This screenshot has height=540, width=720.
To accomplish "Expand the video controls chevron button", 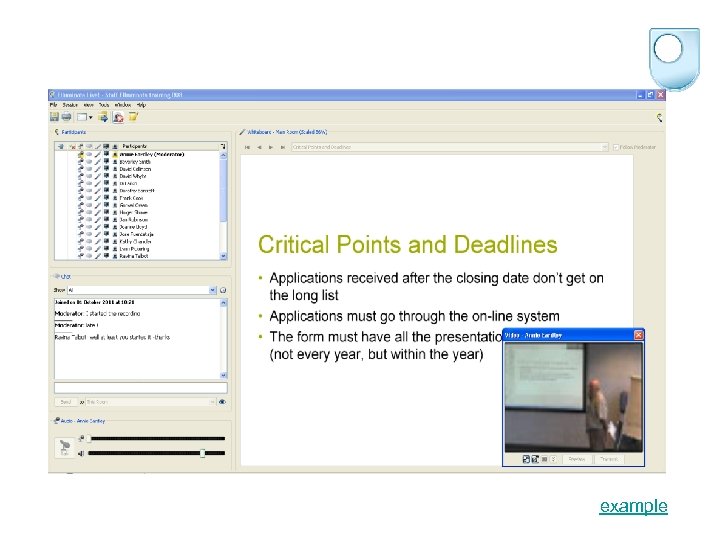I will coord(553,459).
